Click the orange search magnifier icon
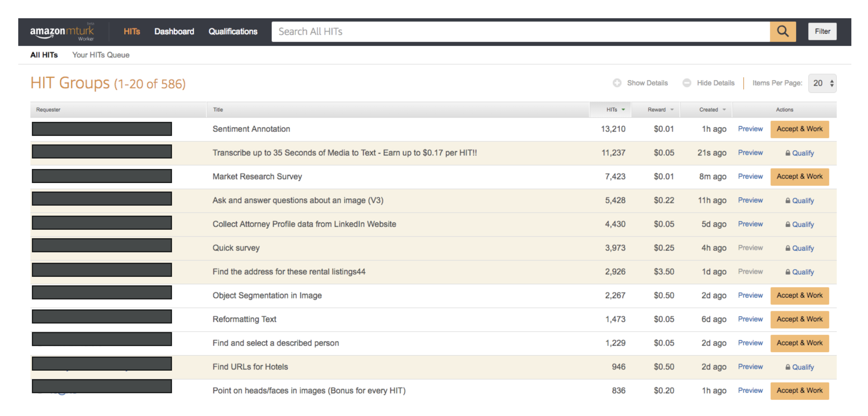Screen dimensions: 868x416 [x=783, y=31]
